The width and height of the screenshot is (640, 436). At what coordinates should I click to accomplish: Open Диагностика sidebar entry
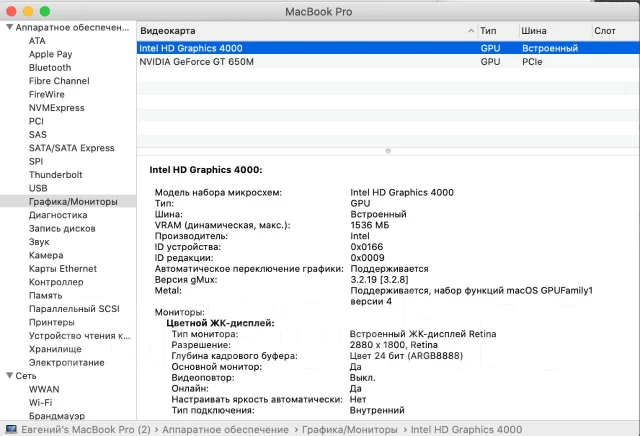click(x=58, y=215)
